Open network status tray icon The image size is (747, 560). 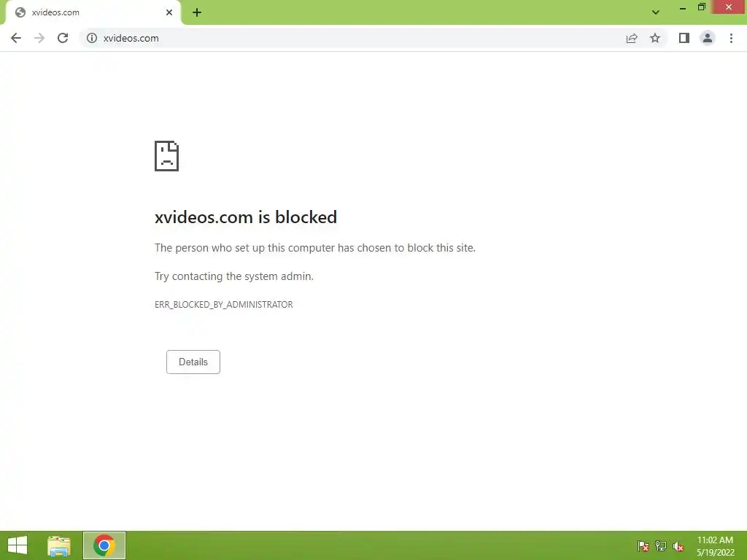pyautogui.click(x=661, y=545)
